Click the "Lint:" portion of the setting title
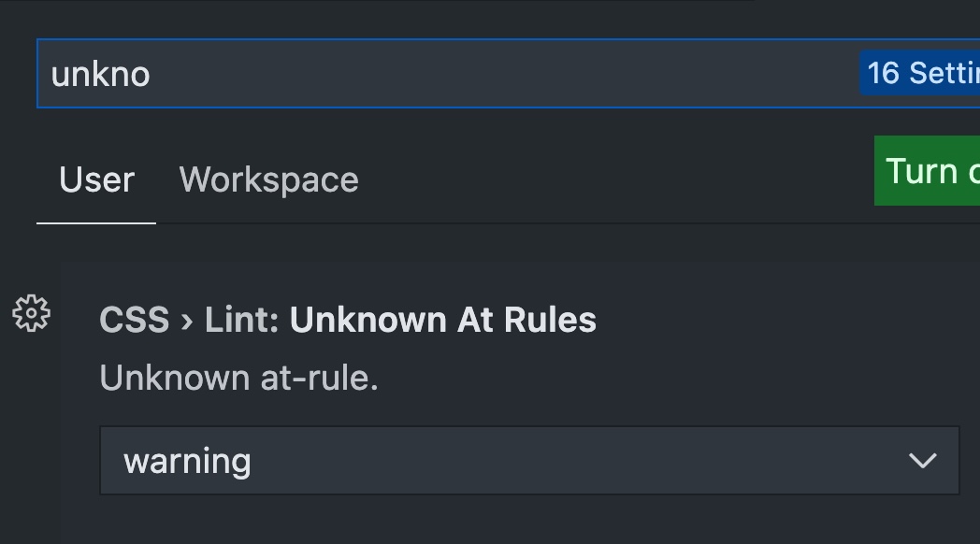This screenshot has height=544, width=980. (x=242, y=320)
